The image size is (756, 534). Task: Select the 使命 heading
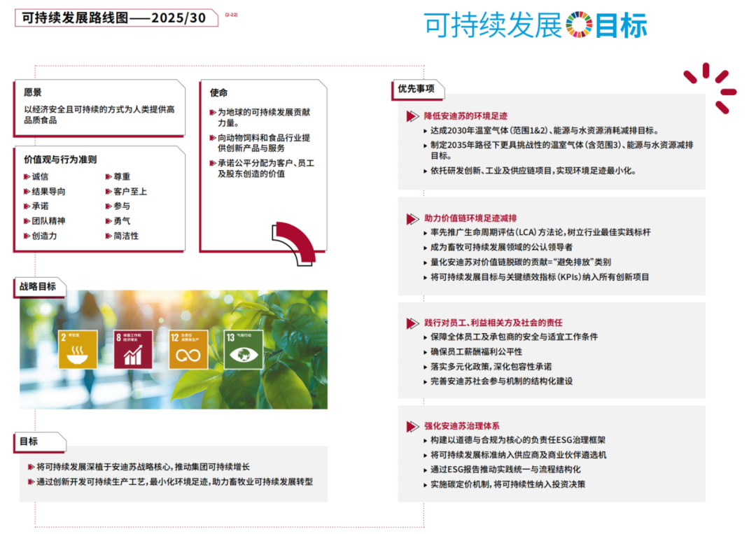coord(218,92)
